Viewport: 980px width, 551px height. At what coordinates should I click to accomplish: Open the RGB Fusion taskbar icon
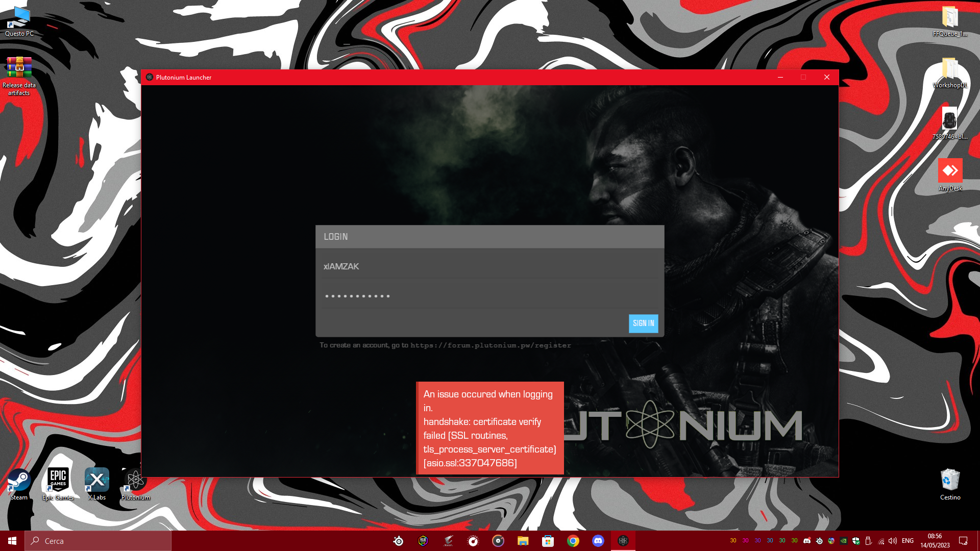423,541
